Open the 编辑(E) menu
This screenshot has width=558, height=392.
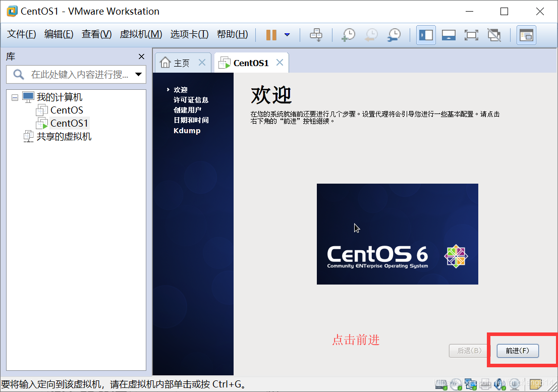(x=59, y=34)
